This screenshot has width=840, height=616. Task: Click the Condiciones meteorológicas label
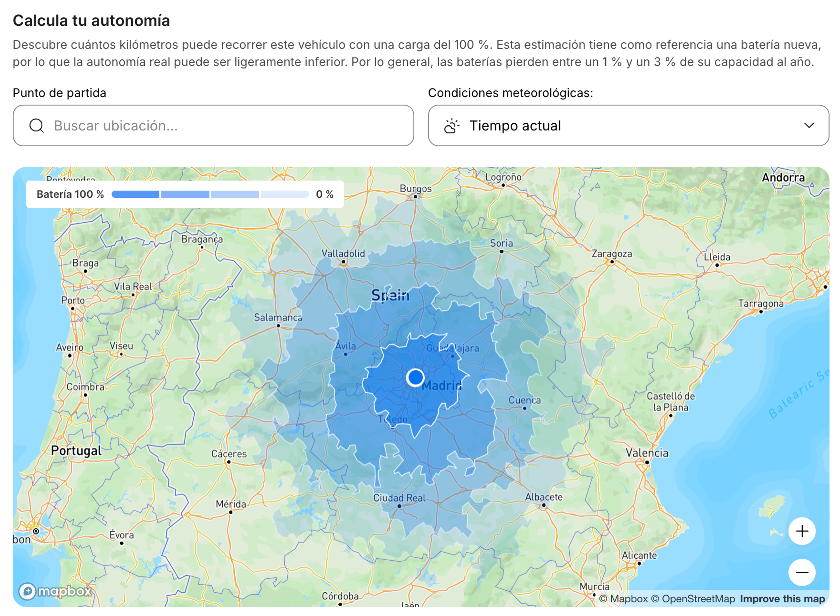510,93
